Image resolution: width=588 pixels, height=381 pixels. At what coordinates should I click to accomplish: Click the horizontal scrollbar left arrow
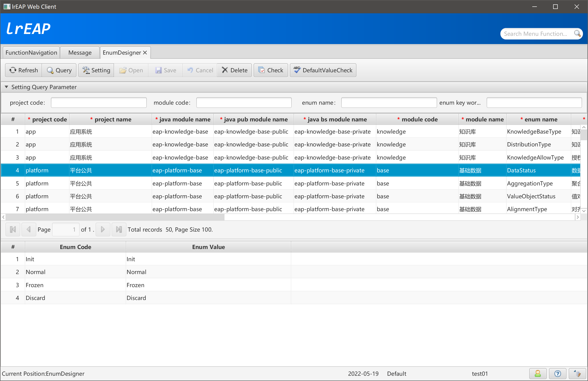pyautogui.click(x=3, y=217)
